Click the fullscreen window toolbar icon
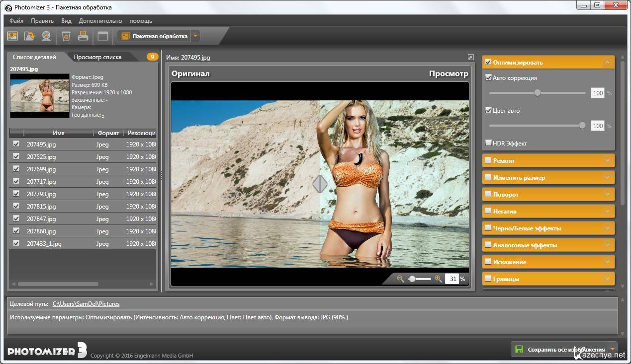The image size is (631, 364). coord(102,36)
